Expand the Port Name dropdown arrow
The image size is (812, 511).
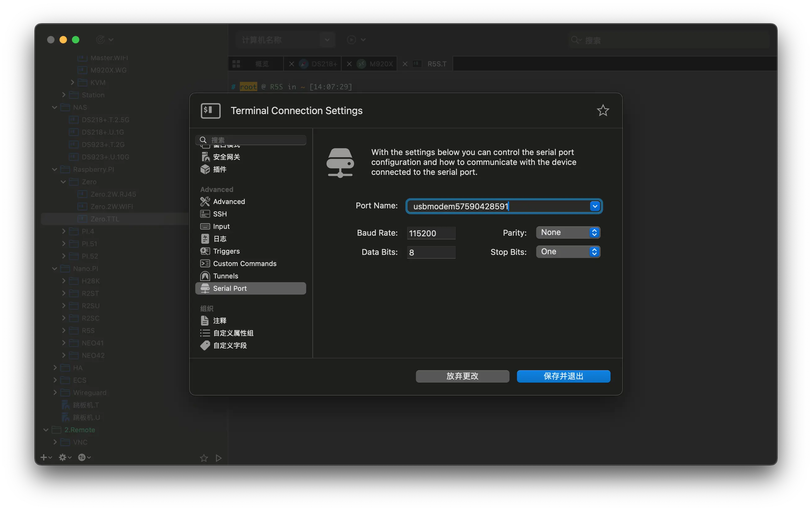tap(594, 206)
